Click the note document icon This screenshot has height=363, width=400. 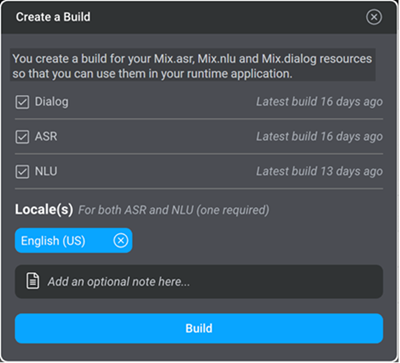33,281
